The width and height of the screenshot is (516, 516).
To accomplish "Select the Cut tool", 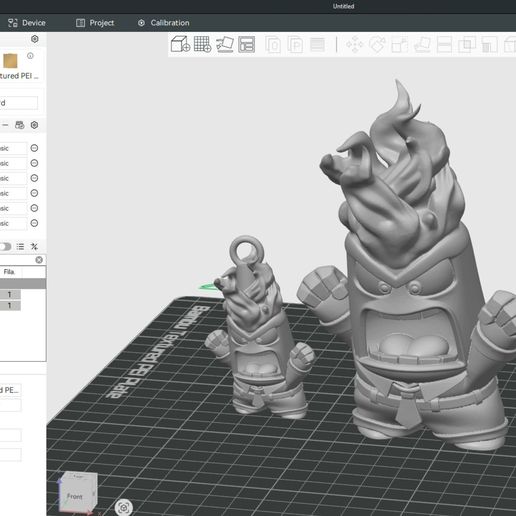I will pyautogui.click(x=444, y=45).
